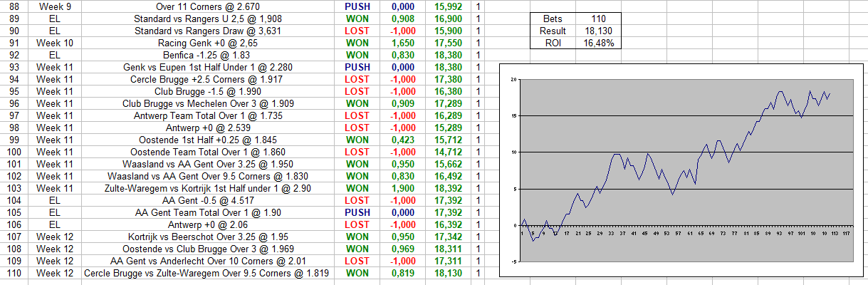Select the 'ROI' label cell

(x=552, y=43)
